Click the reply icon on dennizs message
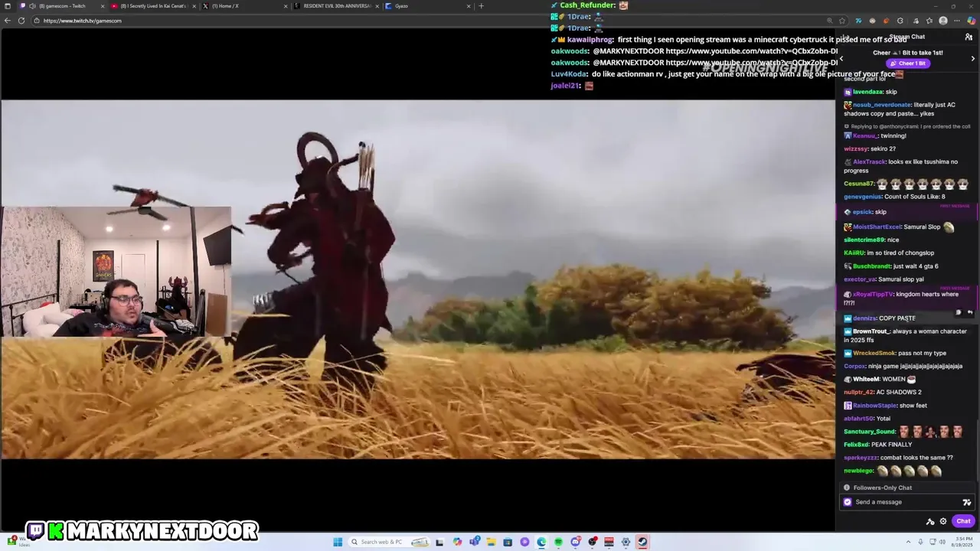The image size is (980, 551). point(970,312)
